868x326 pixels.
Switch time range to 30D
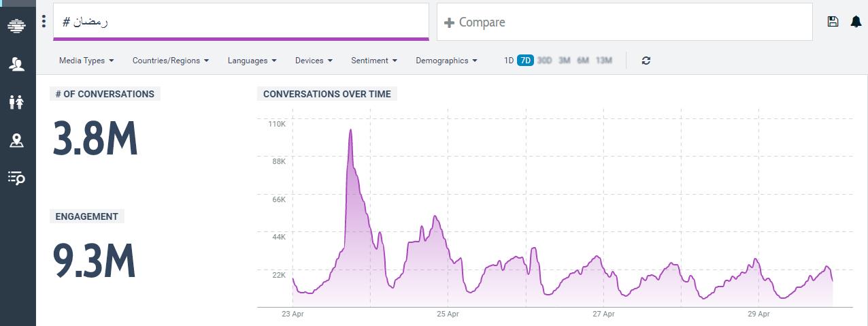[544, 61]
